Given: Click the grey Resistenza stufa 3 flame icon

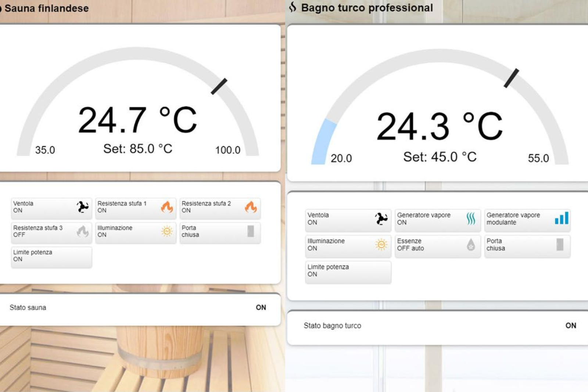Looking at the screenshot, I should coord(82,231).
